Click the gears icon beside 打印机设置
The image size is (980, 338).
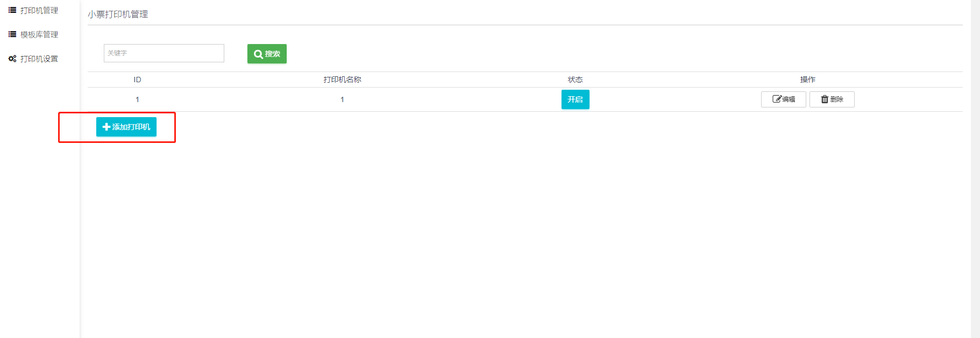coord(12,59)
